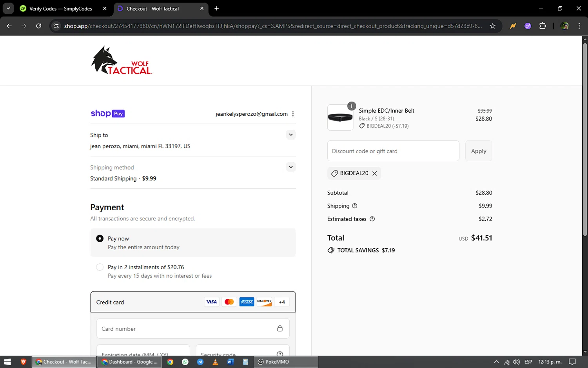The height and width of the screenshot is (368, 588).
Task: Apply the discount code
Action: tap(479, 151)
